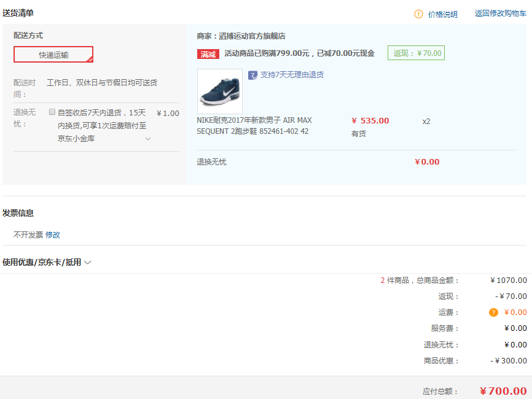The height and width of the screenshot is (399, 532).
Task: Click the orange price explanation info icon
Action: (418, 14)
